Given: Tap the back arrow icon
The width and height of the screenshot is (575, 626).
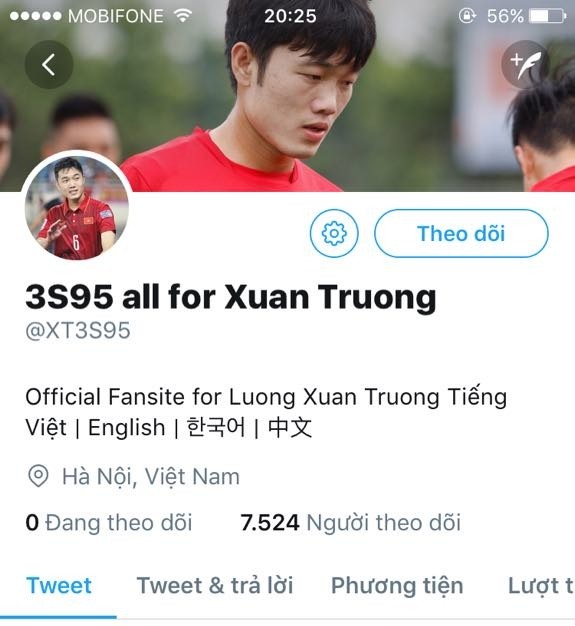Looking at the screenshot, I should tap(49, 64).
